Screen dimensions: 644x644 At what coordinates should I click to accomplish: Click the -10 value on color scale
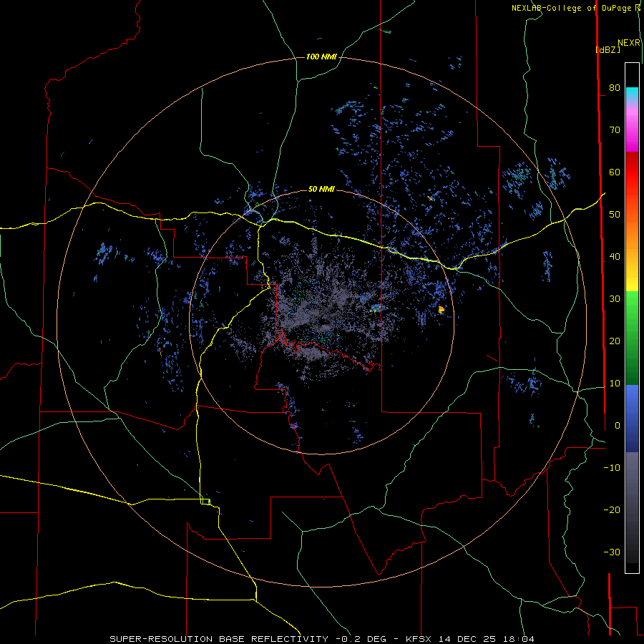612,468
